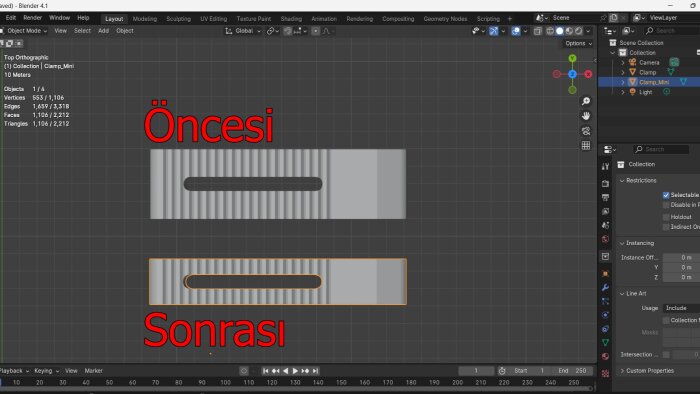Screen dimensions: 700x394
Task: Open the viewport Add menu
Action: [104, 31]
